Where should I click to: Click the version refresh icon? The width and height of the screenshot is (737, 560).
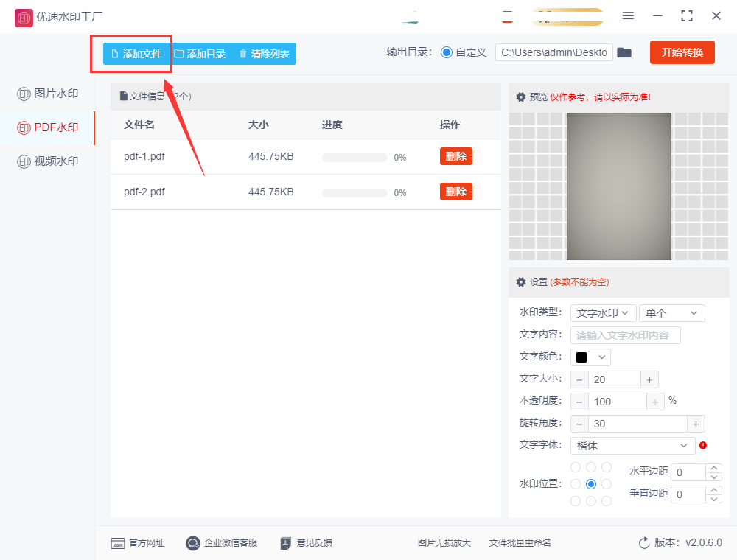(644, 543)
